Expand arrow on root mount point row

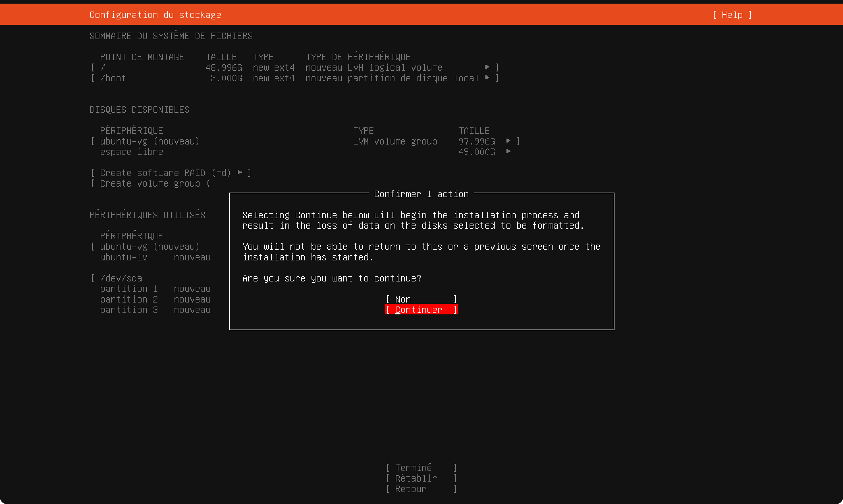tap(487, 67)
